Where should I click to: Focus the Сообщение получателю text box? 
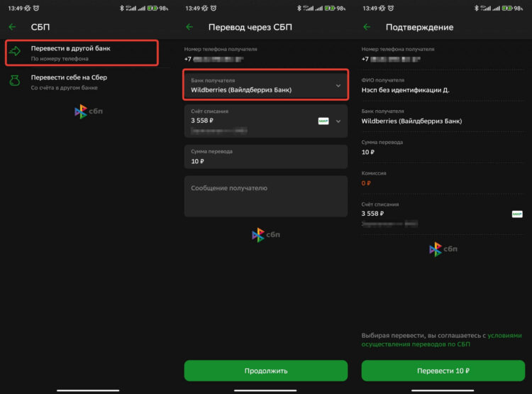click(266, 197)
